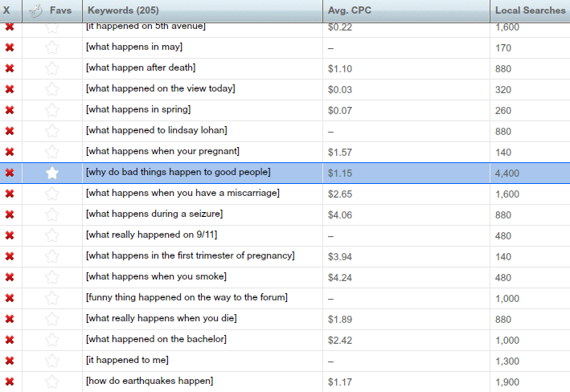This screenshot has width=570, height=392.
Task: Remove 'what really happened on 9/11' row
Action: 10,235
